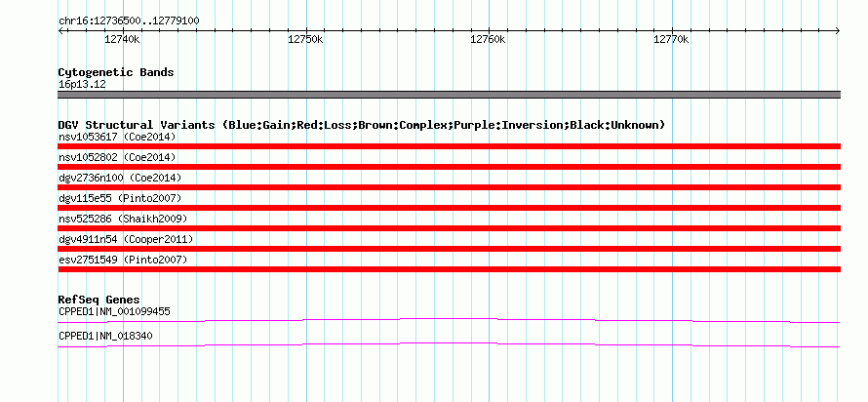This screenshot has width=868, height=402.
Task: Select the nsv525286 (Shaikh2009) label
Action: (x=122, y=219)
